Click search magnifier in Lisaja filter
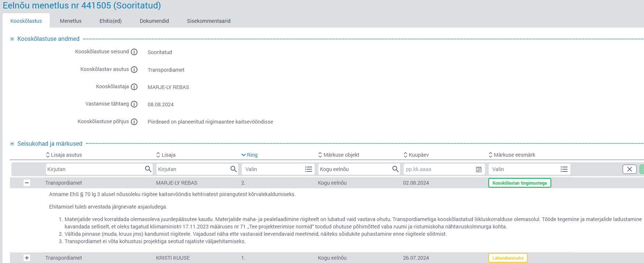644x263 pixels. click(x=233, y=169)
